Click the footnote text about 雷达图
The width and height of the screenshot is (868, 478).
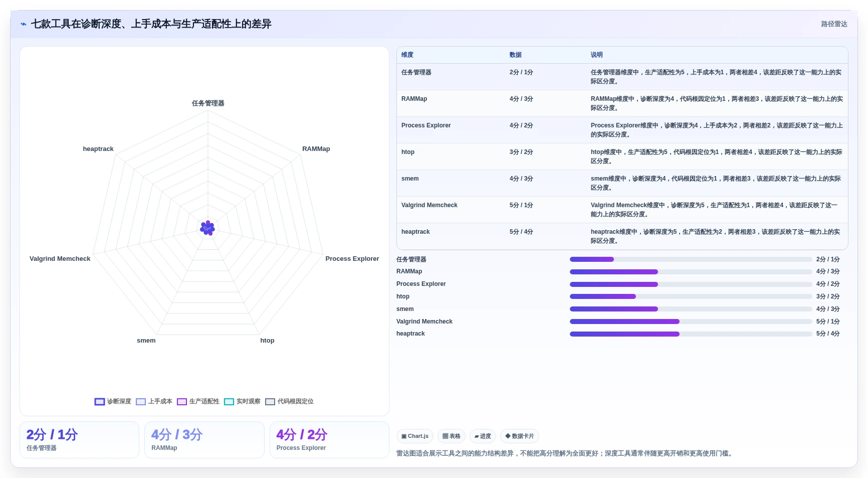point(565,453)
